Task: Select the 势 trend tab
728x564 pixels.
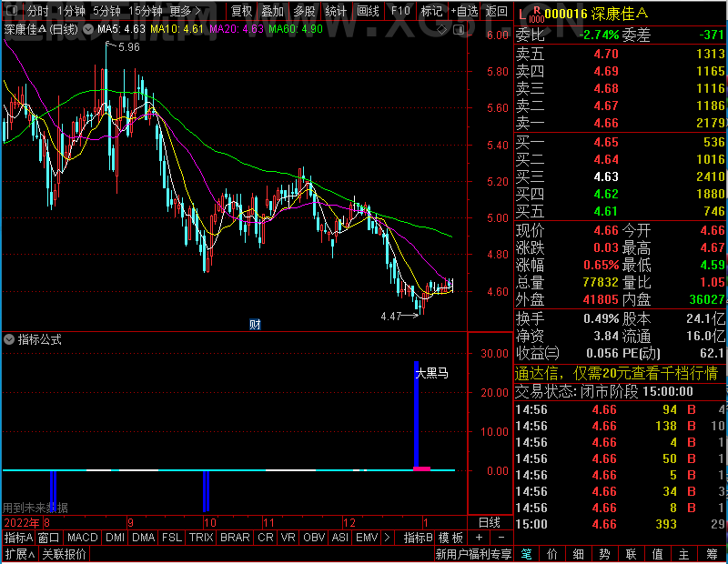Action: click(604, 554)
